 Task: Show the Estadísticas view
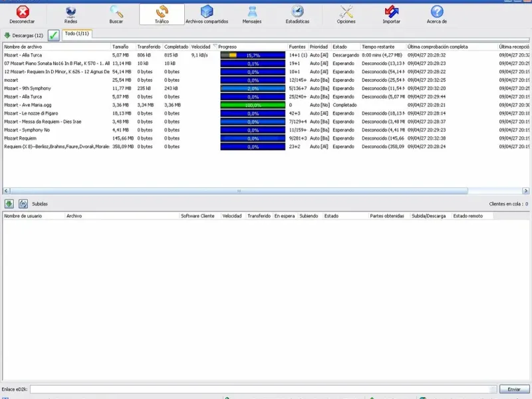[297, 15]
